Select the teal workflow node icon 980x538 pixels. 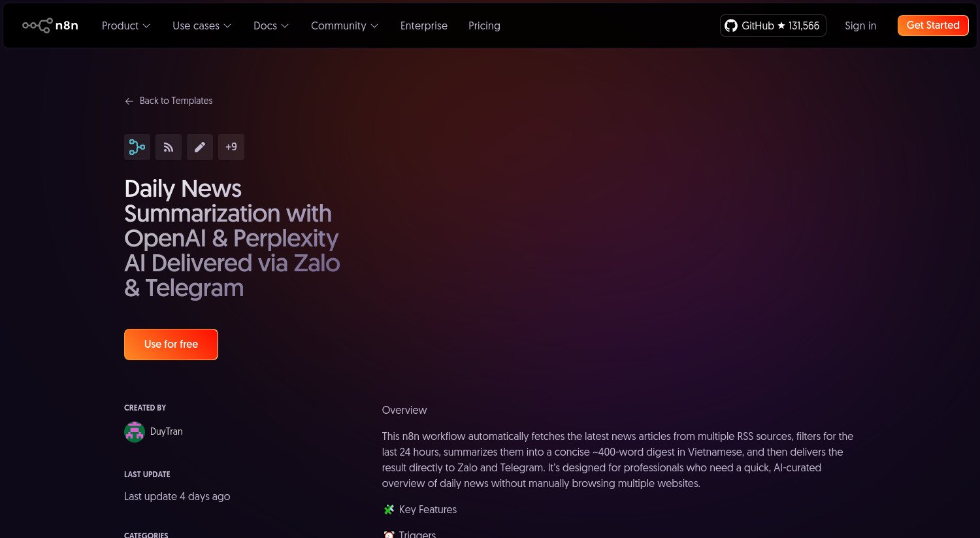pyautogui.click(x=137, y=147)
